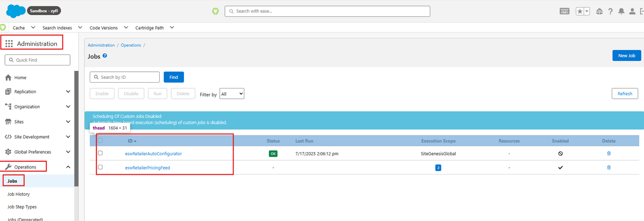Image resolution: width=644 pixels, height=221 pixels.
Task: Open notifications bell icon
Action: click(621, 11)
